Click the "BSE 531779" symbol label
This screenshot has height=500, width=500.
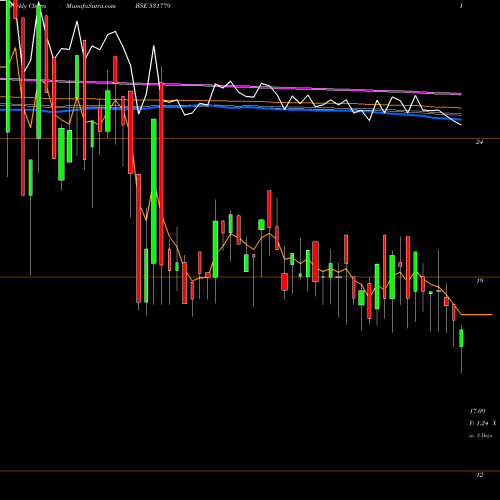(153, 6)
